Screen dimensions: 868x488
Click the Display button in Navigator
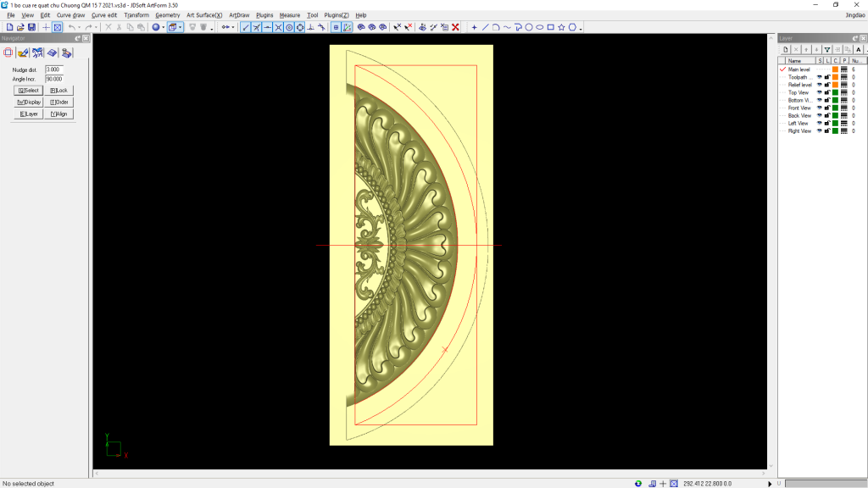pos(28,102)
